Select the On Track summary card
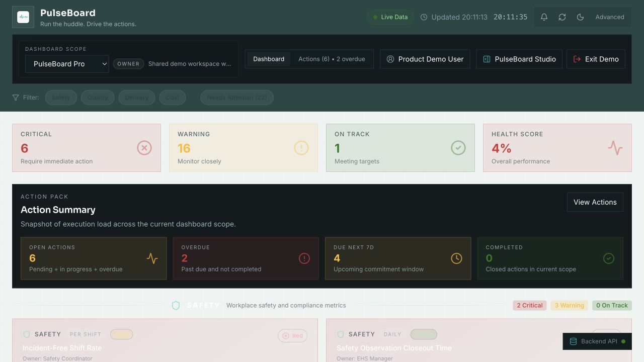 point(400,148)
